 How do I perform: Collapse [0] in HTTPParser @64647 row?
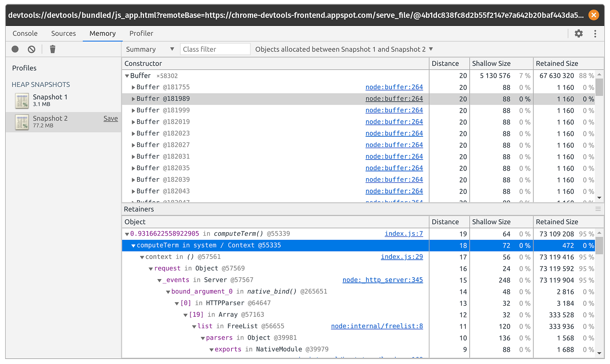tap(177, 303)
